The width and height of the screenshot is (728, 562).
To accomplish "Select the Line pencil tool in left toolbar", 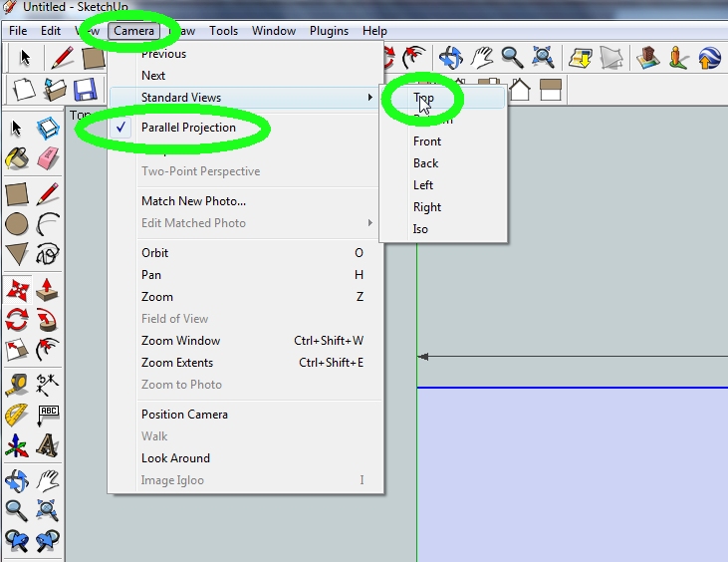I will click(48, 194).
